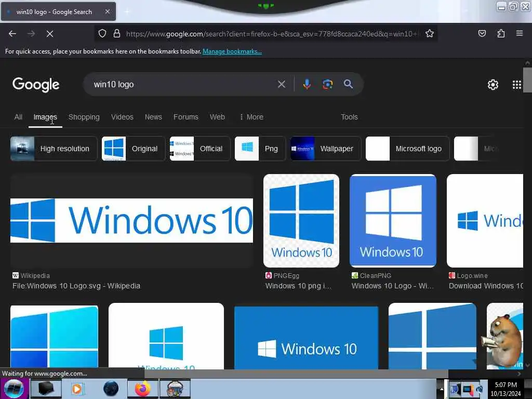The image size is (532, 399).
Task: Open File:Windows 10 Logo.svg - Wikipedia link
Action: [76, 286]
